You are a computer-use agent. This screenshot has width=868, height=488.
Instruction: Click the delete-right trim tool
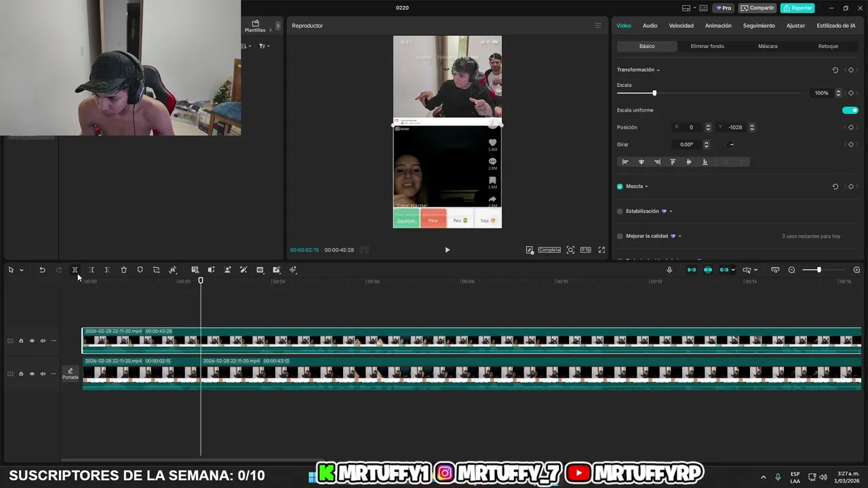pyautogui.click(x=107, y=270)
